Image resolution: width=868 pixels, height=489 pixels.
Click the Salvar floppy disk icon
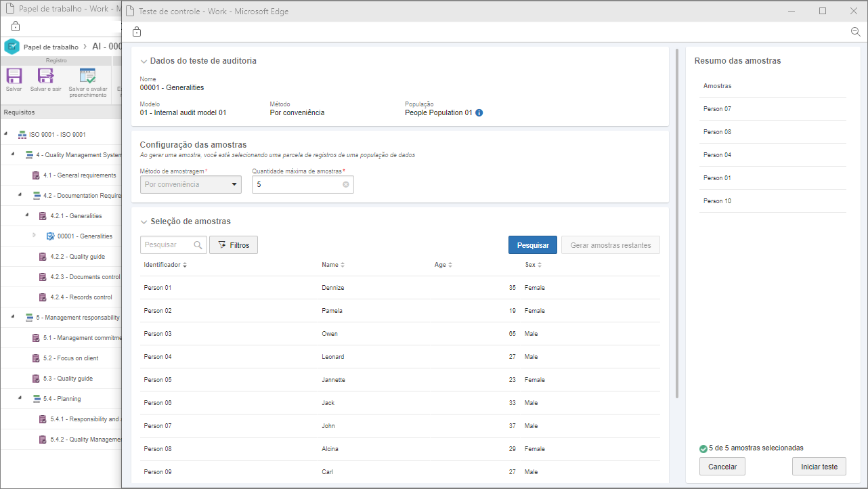point(14,76)
